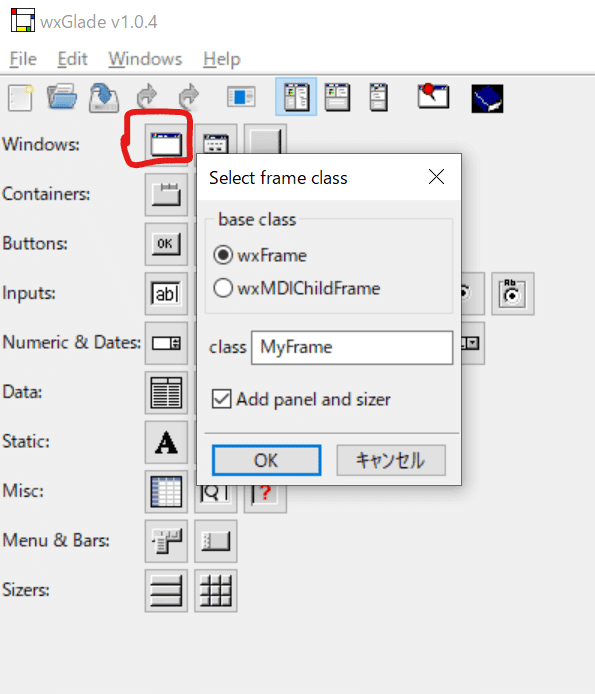Viewport: 595px width, 694px height.
Task: Add a static text 'A' widget
Action: [166, 443]
